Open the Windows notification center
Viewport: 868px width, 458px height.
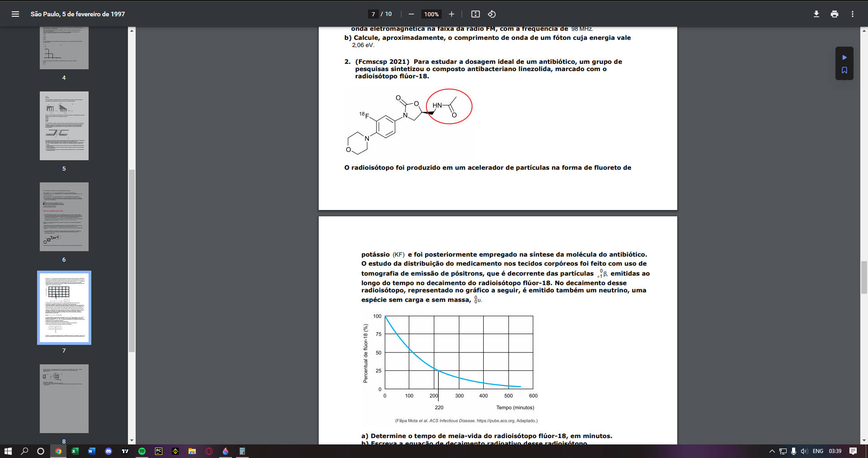pyautogui.click(x=853, y=451)
